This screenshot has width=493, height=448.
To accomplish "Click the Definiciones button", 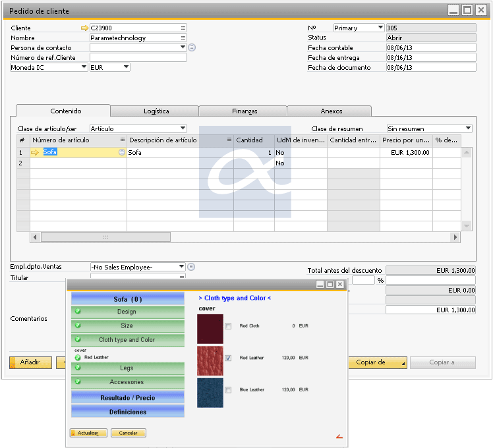I will tap(128, 412).
